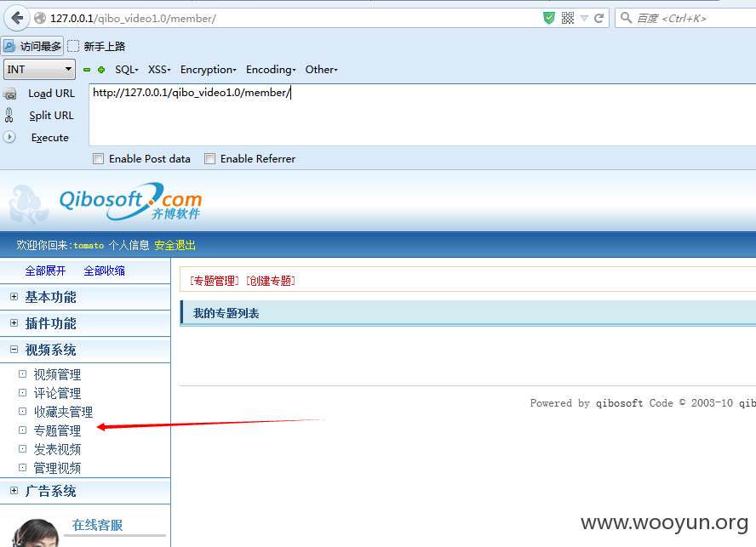Image resolution: width=756 pixels, height=547 pixels.
Task: Click the bullet icon beside 收藏夹管理
Action: (22, 411)
